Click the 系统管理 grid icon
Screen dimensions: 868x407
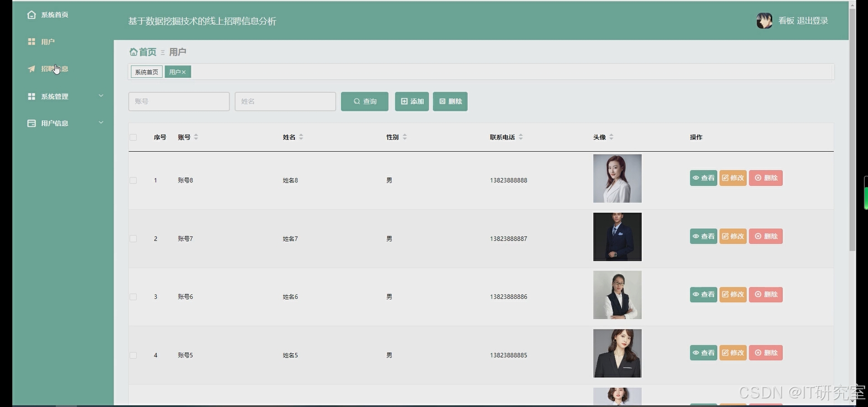tap(31, 96)
